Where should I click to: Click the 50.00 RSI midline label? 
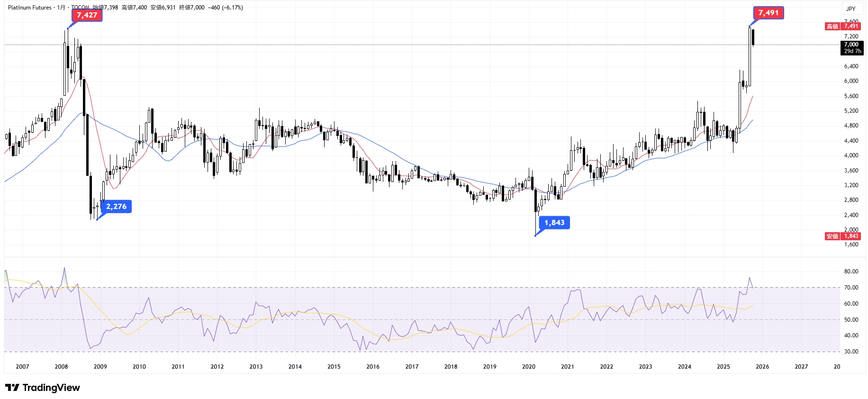click(x=851, y=320)
